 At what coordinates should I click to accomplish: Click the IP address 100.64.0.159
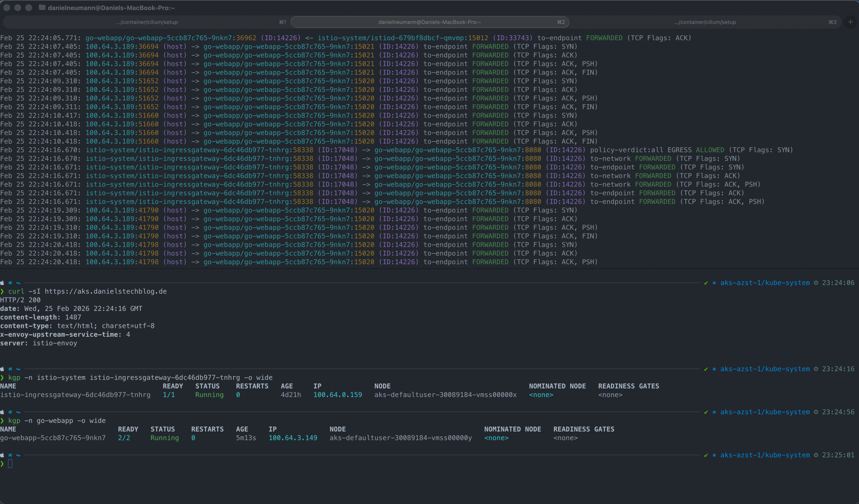point(338,395)
